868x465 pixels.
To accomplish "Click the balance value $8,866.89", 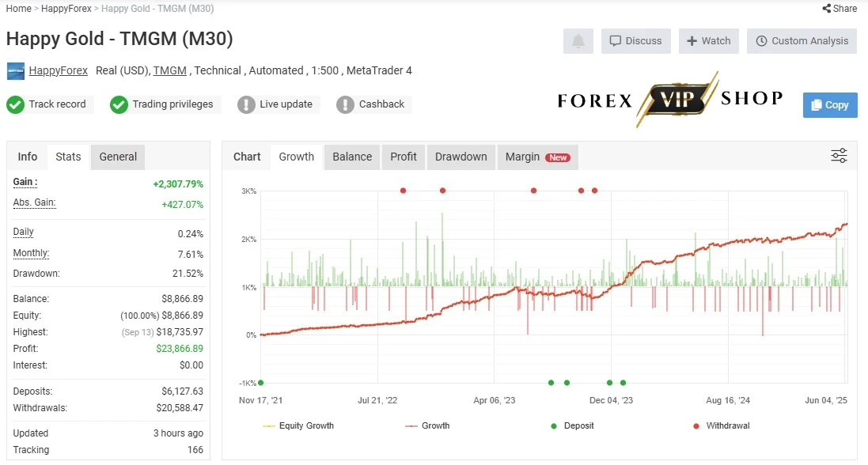I will click(x=183, y=299).
